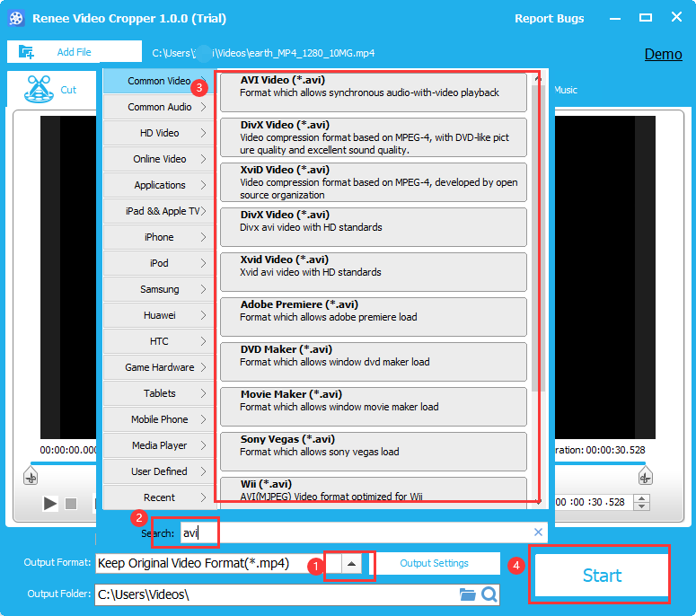The width and height of the screenshot is (696, 616).
Task: Expand the HD Video category
Action: point(159,133)
